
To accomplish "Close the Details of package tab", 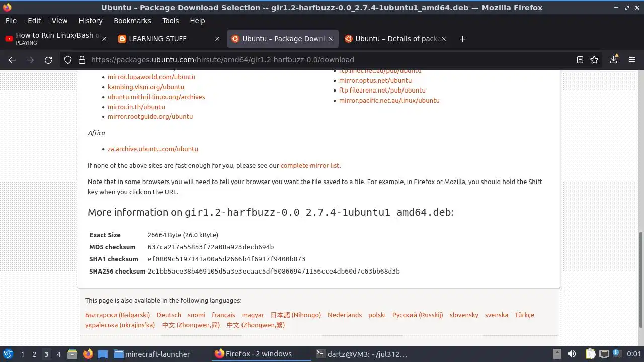I will click(444, 39).
